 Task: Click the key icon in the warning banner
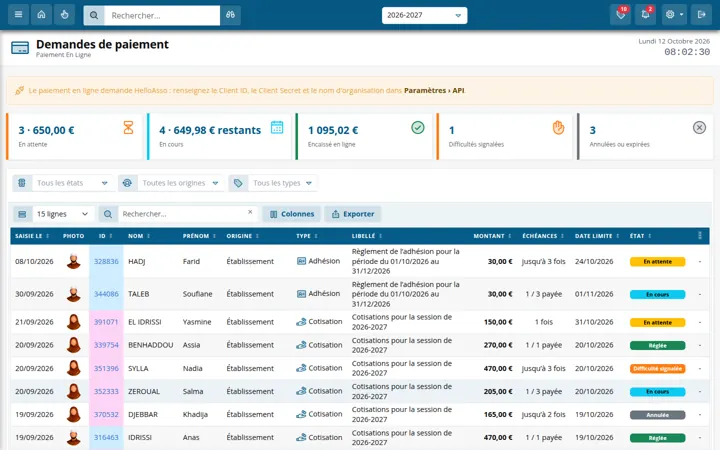(x=19, y=90)
